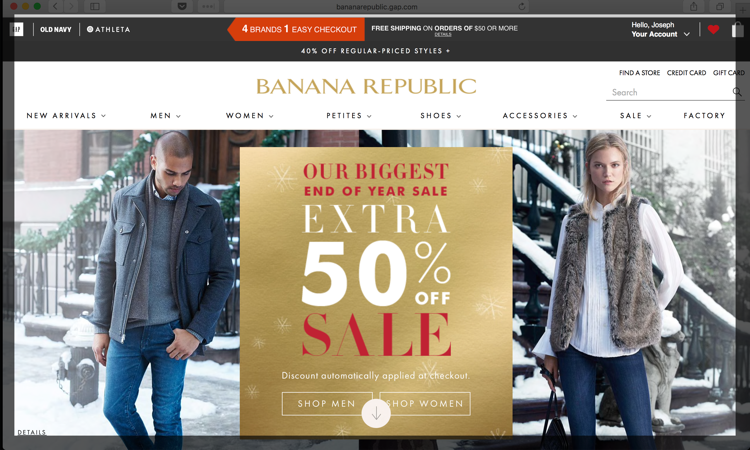Click the Safari share icon
The width and height of the screenshot is (750, 450).
[x=694, y=7]
